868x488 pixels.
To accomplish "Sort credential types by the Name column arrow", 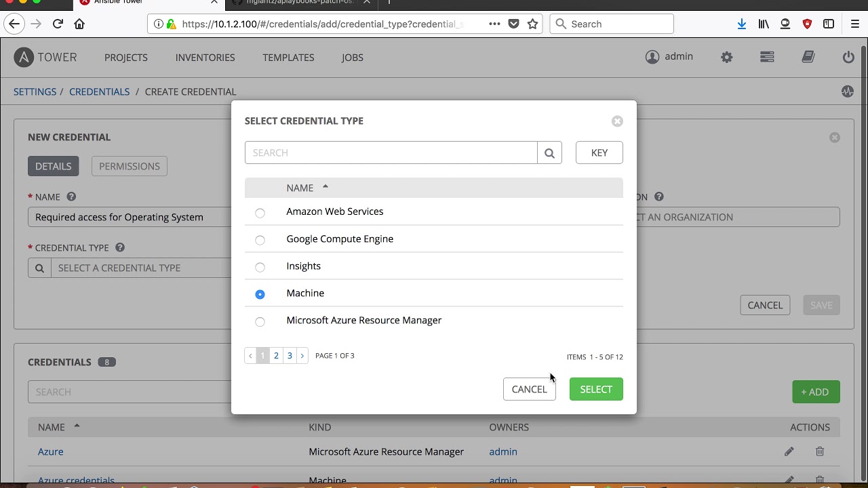I will [325, 187].
